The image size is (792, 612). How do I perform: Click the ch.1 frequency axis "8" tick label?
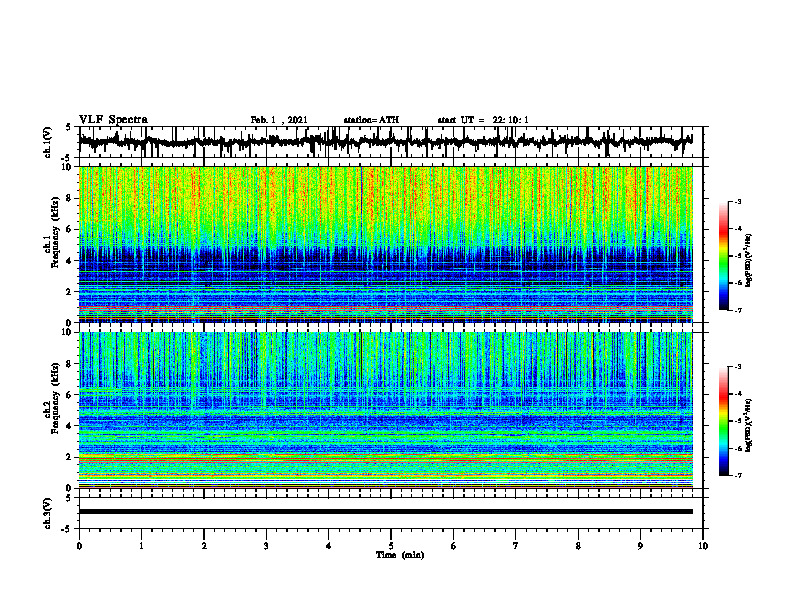coord(70,198)
